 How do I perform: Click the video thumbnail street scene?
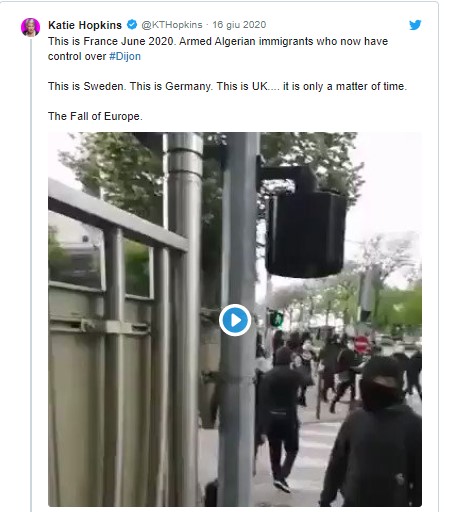[235, 319]
